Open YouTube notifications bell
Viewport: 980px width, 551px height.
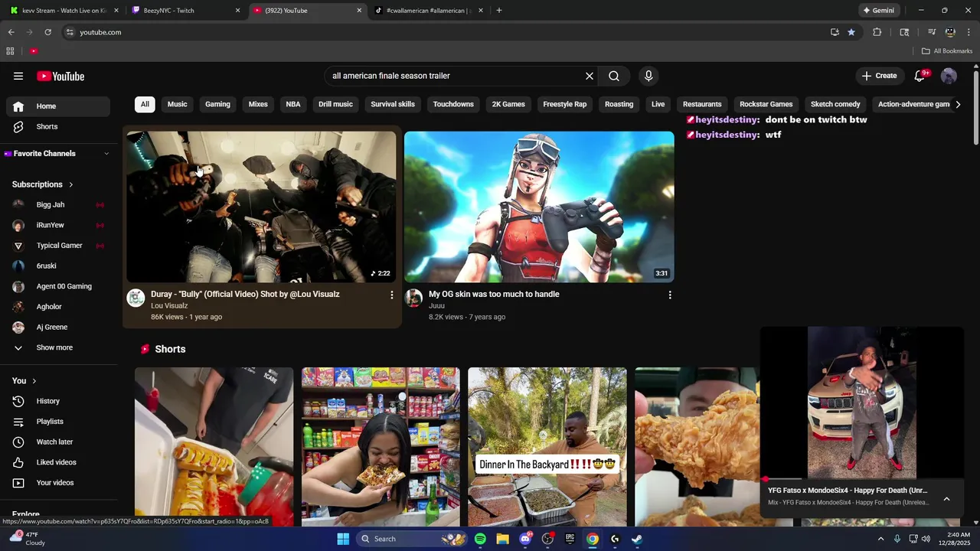point(920,76)
